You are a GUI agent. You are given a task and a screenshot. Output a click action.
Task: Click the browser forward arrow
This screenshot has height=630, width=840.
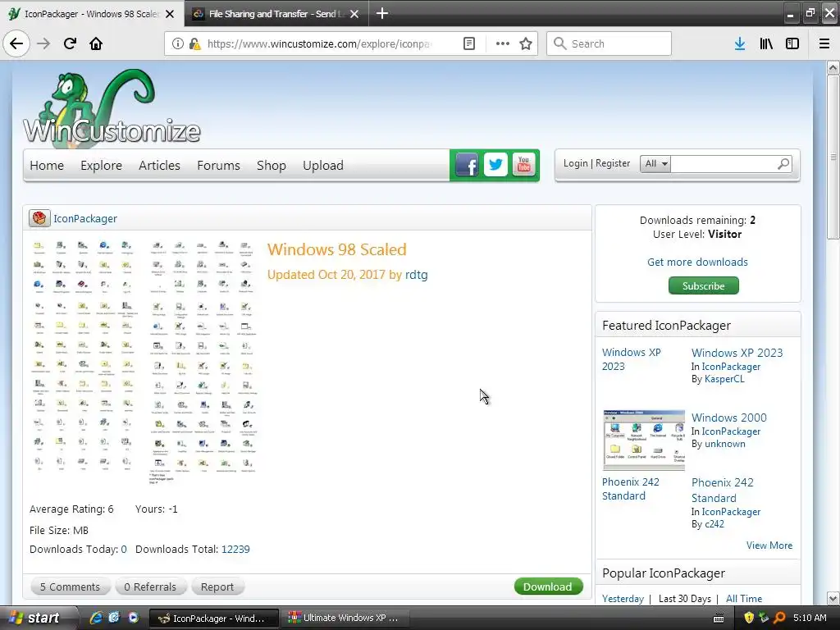(x=43, y=43)
